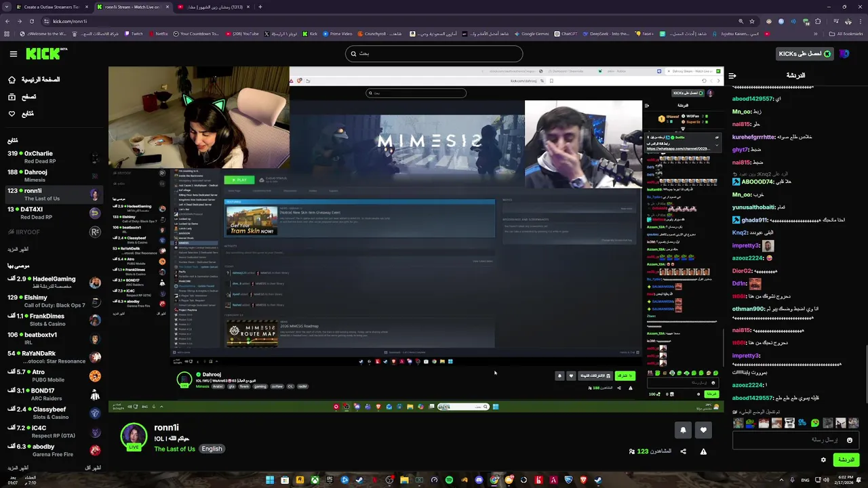Collapse the chat panel arrow icon
This screenshot has width=868, height=488.
tap(732, 75)
